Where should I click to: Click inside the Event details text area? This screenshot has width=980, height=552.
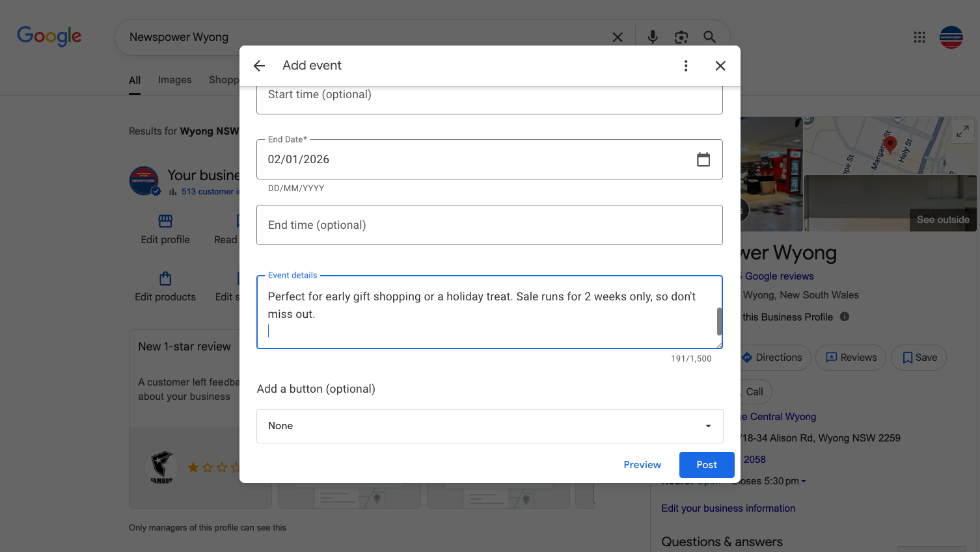[489, 312]
